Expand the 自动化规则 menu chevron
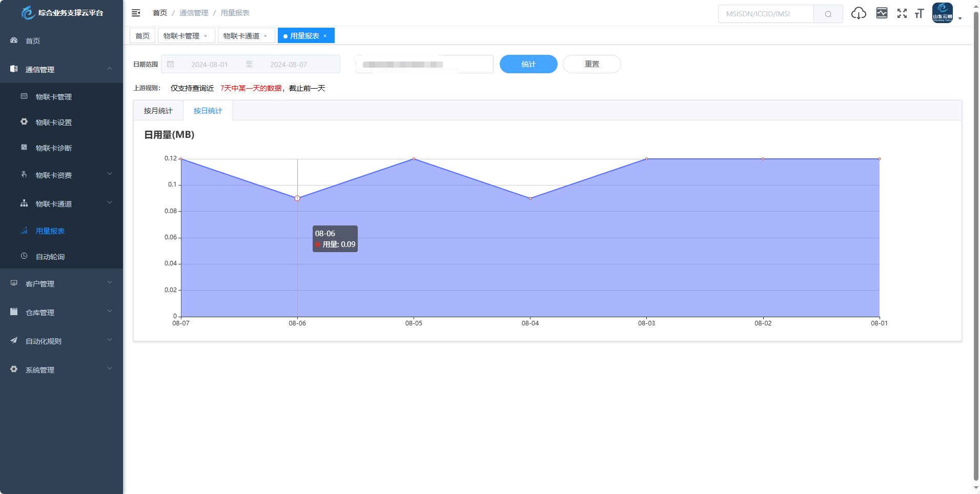Image resolution: width=980 pixels, height=494 pixels. tap(110, 341)
